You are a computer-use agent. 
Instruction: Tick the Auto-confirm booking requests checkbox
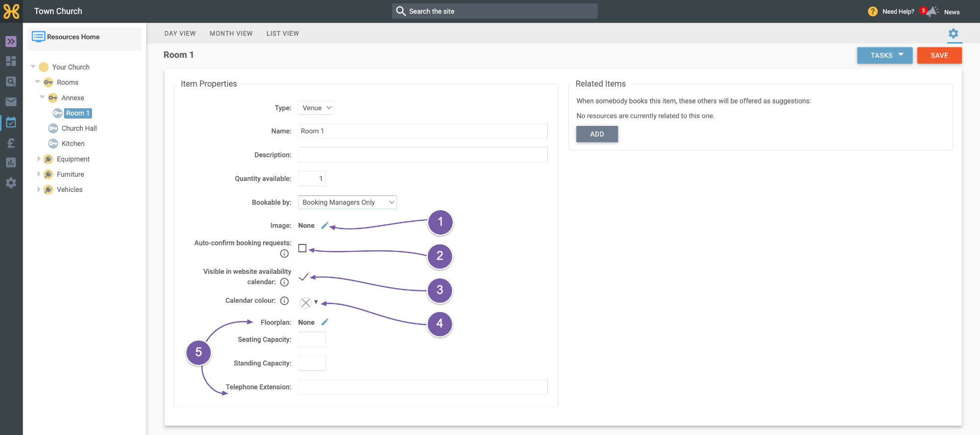pos(302,248)
